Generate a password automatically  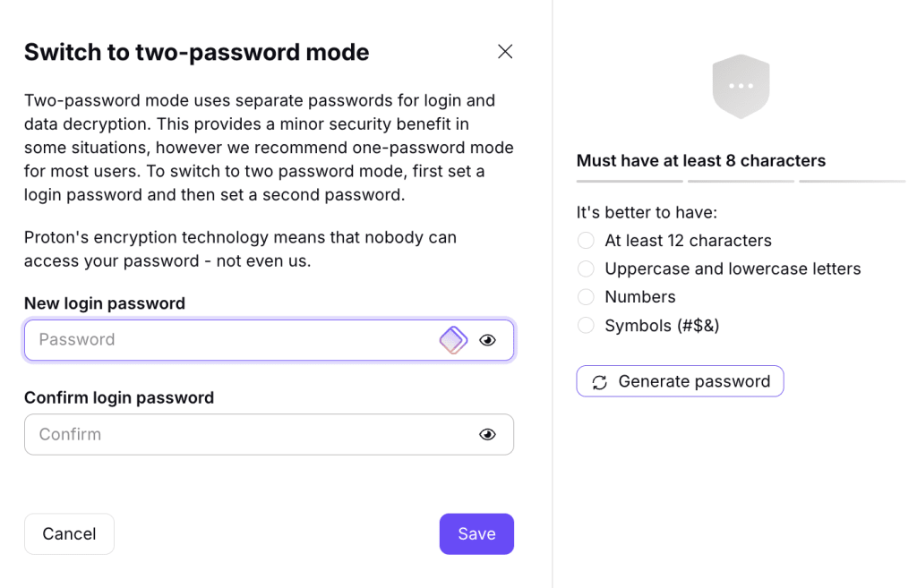tap(681, 381)
